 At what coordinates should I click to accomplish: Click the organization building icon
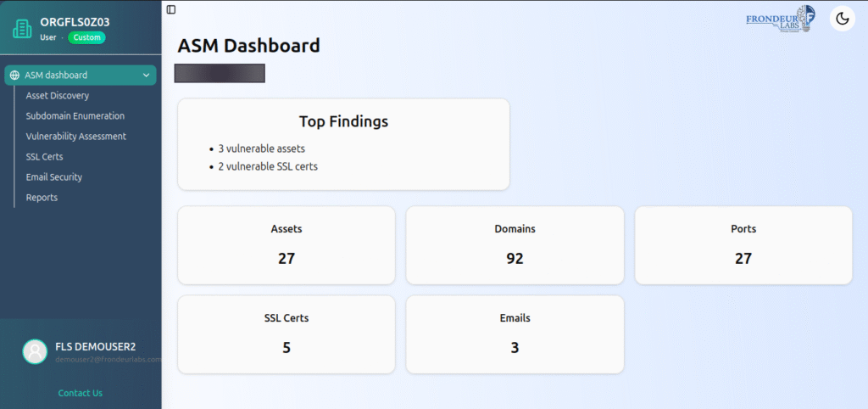pyautogui.click(x=23, y=30)
